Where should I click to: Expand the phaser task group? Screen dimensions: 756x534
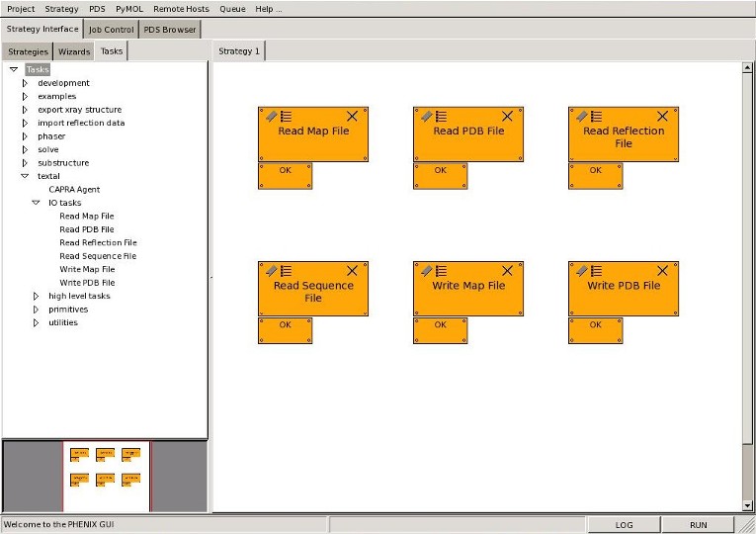coord(26,136)
